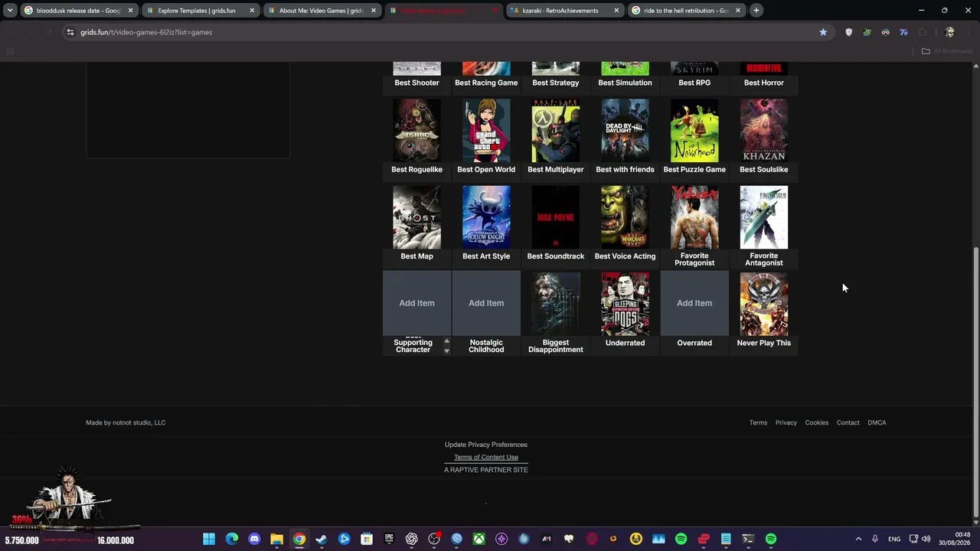Select the Best Roguelike game cover

416,130
